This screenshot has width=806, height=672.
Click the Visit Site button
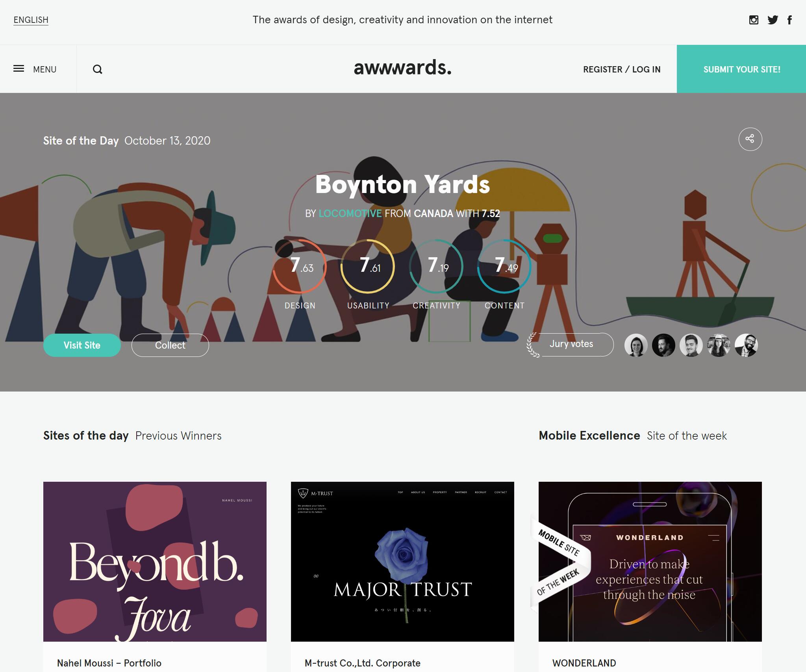[x=82, y=345]
